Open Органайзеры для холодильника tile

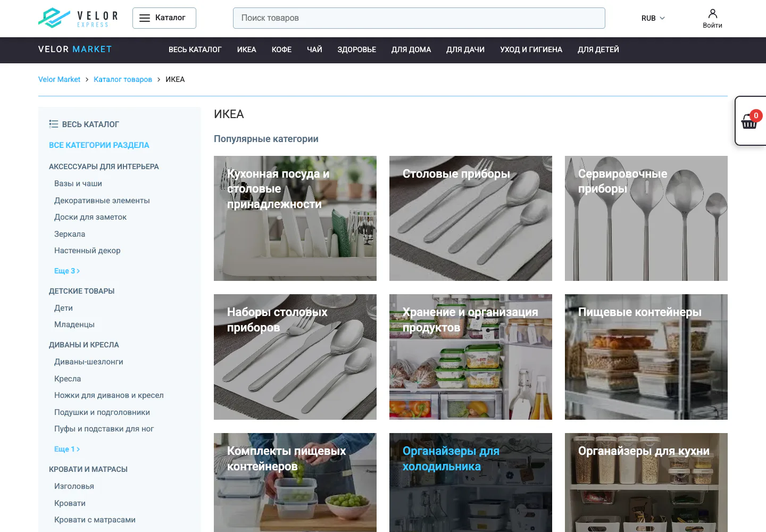(471, 483)
